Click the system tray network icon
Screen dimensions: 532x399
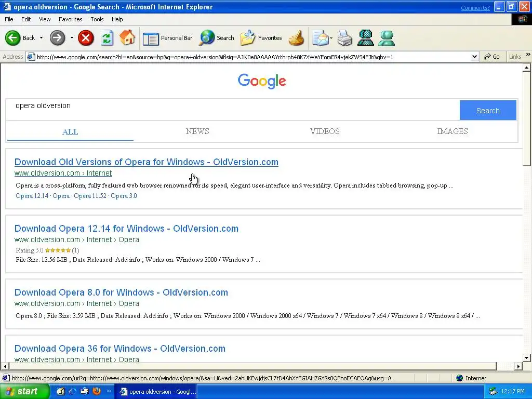[x=493, y=392]
